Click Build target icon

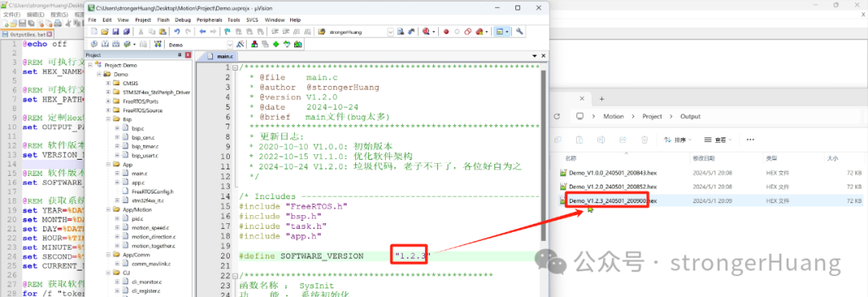[x=104, y=44]
